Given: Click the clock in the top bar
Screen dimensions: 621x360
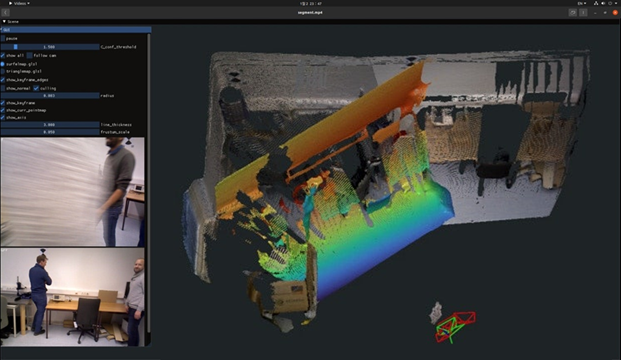Looking at the screenshot, I should click(311, 3).
